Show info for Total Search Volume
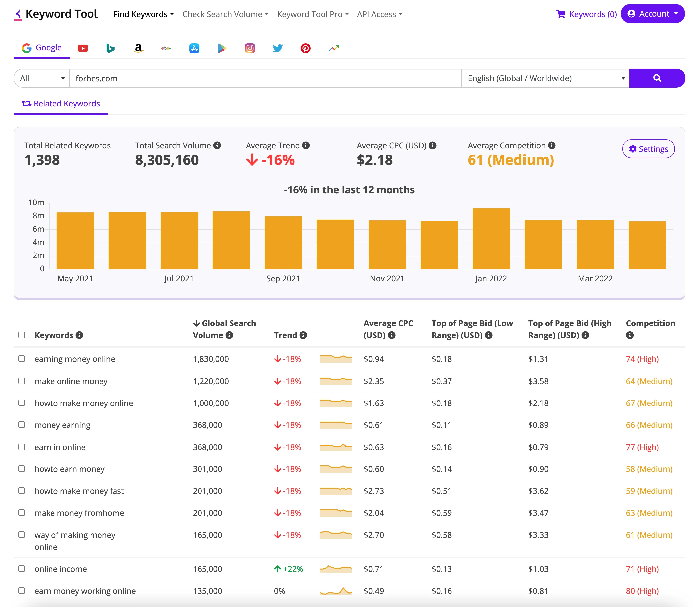 (x=217, y=145)
